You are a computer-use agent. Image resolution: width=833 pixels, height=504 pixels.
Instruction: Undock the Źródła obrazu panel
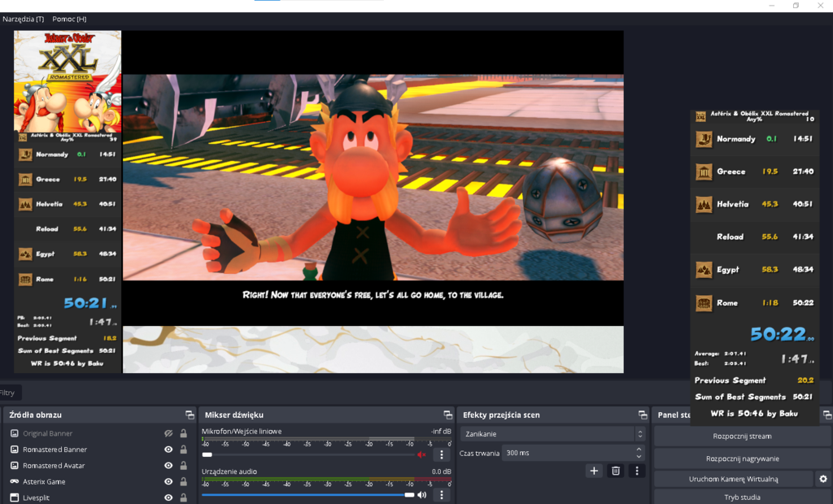pyautogui.click(x=190, y=415)
